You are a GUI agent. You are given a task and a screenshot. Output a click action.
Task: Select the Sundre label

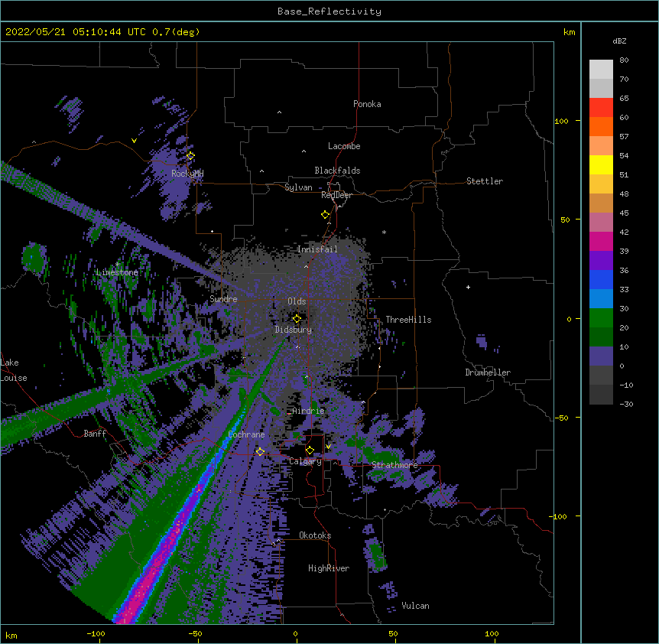coord(223,299)
